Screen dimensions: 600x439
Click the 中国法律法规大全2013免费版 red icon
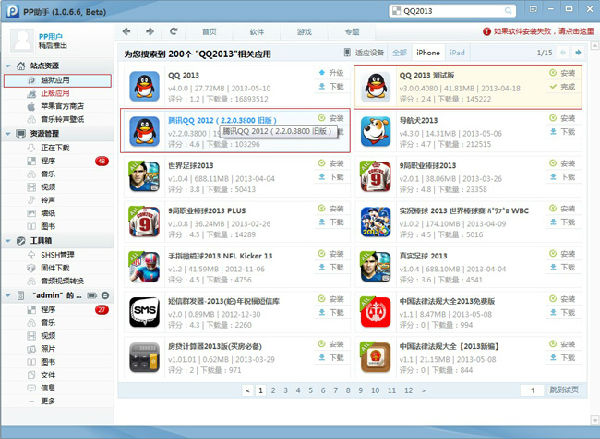click(376, 312)
